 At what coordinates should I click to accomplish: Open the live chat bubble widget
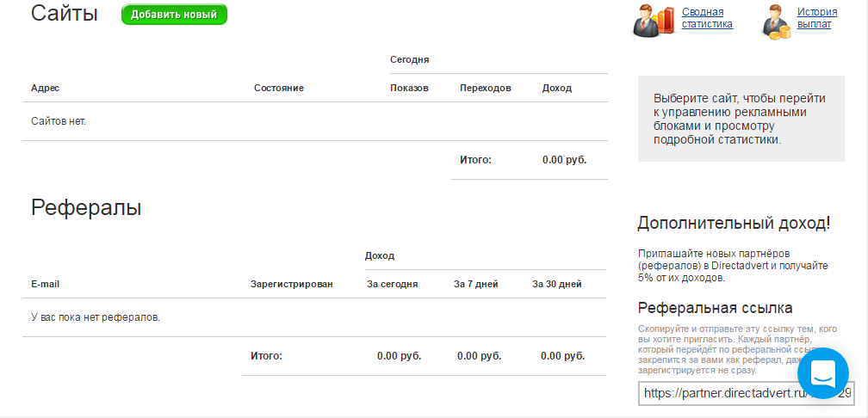coord(823,373)
